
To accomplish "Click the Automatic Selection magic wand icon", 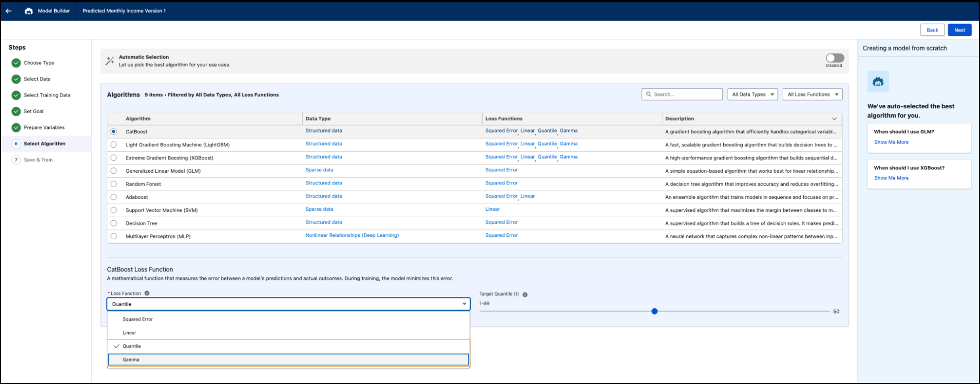I will [x=110, y=61].
